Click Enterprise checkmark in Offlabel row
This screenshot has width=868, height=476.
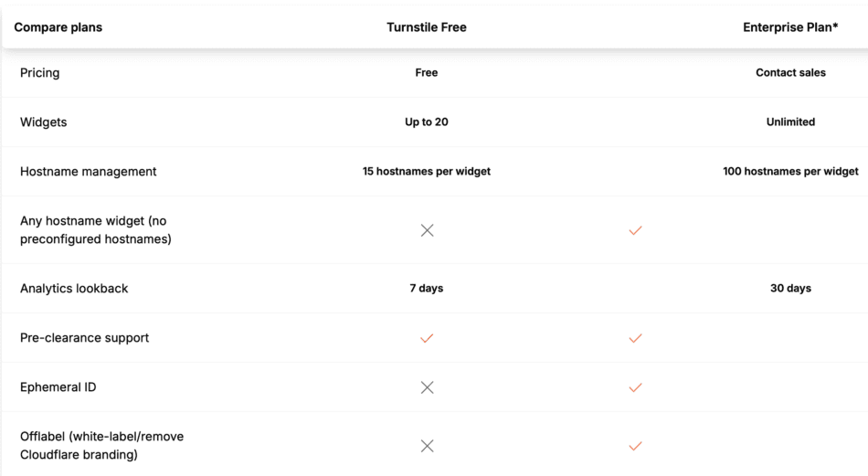(x=636, y=446)
